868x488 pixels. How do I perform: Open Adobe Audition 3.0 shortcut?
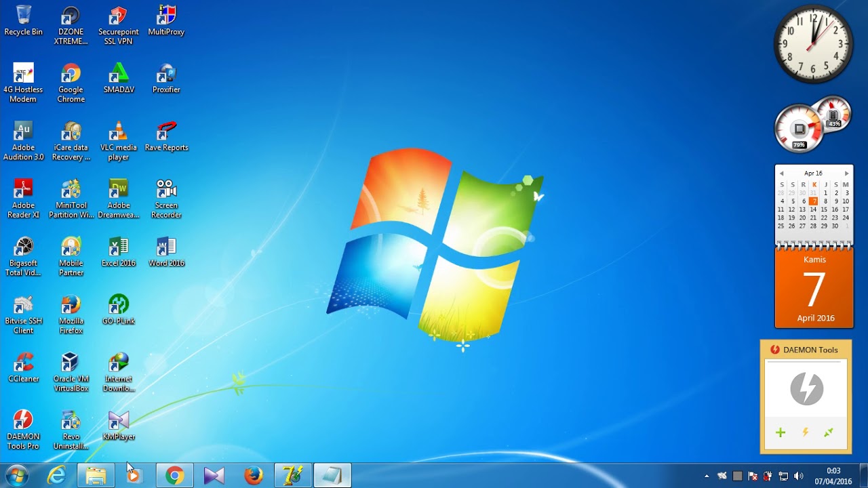point(23,141)
